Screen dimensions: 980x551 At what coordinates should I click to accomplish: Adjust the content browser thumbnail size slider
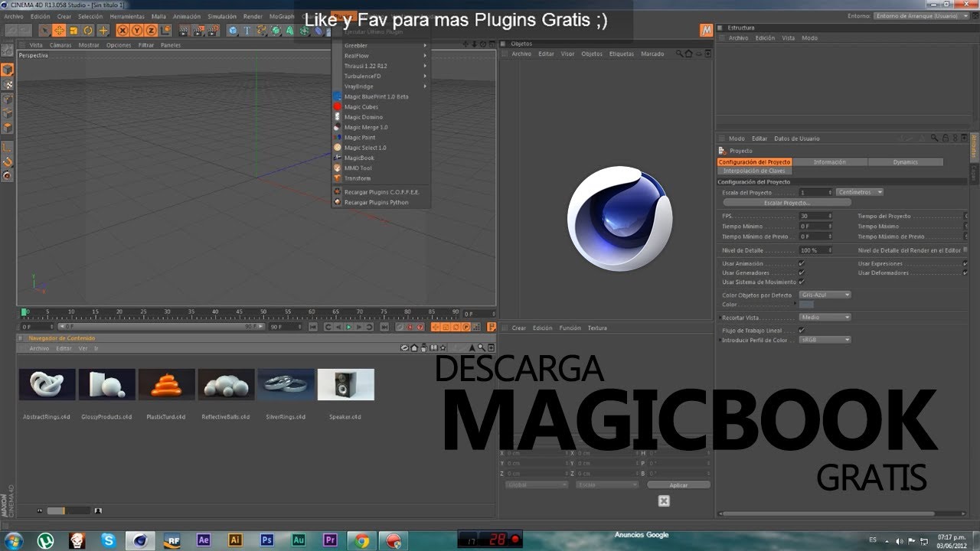tap(68, 510)
